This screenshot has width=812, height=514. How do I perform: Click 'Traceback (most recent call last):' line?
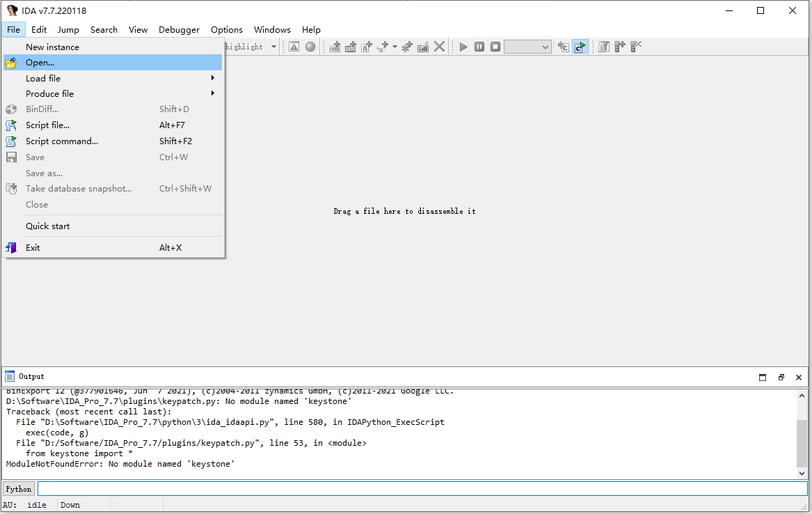(x=88, y=412)
